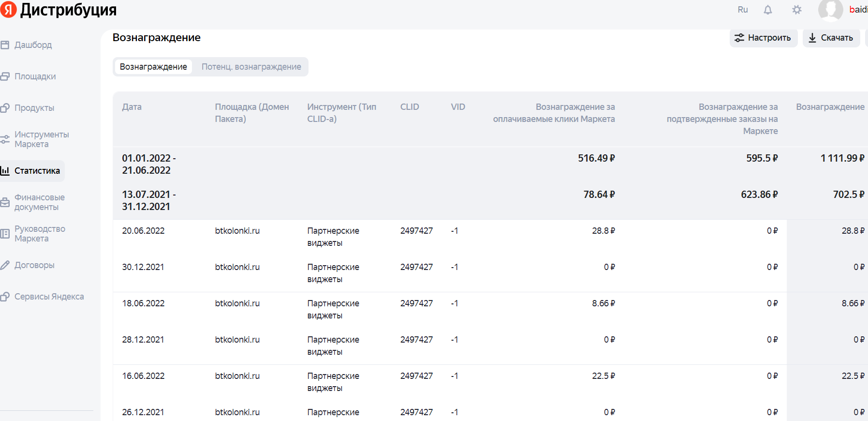Open Продукты section
868x421 pixels.
point(34,108)
